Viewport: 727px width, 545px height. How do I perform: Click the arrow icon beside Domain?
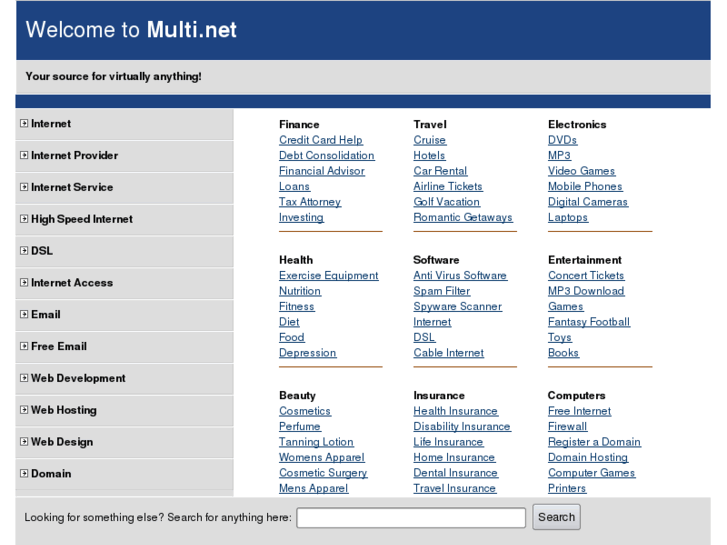(24, 474)
